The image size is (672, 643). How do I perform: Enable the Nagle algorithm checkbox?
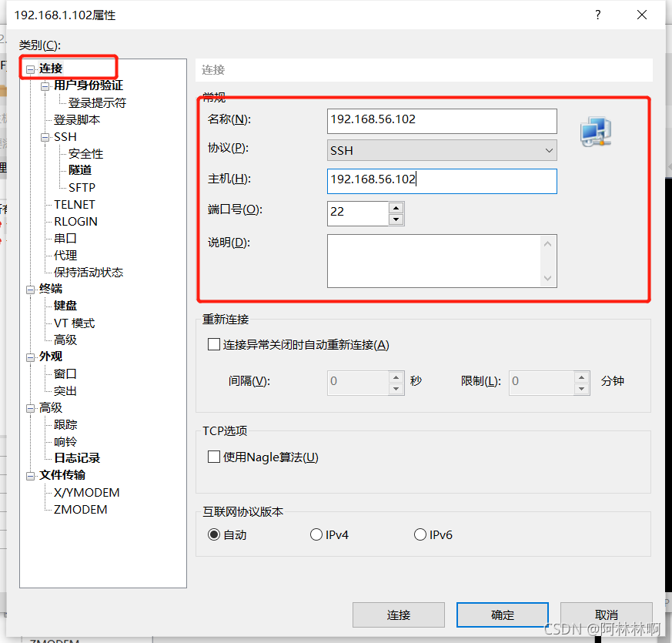point(214,457)
